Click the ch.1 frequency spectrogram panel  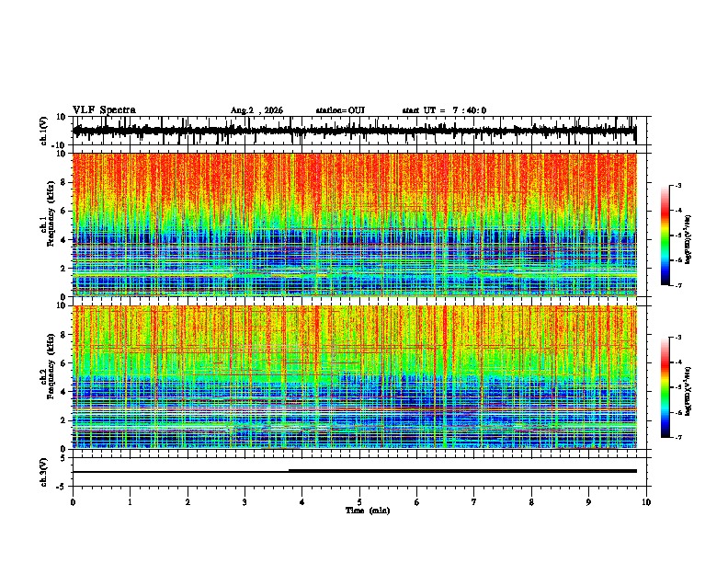354,224
